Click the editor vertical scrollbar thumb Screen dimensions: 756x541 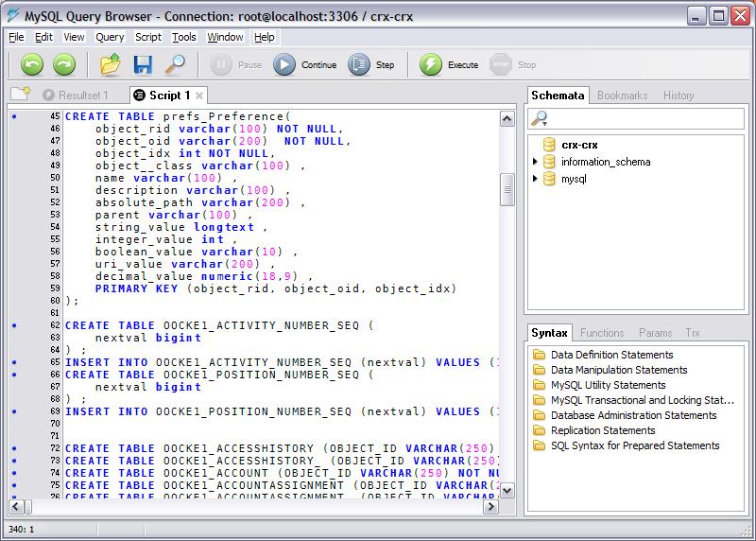507,190
